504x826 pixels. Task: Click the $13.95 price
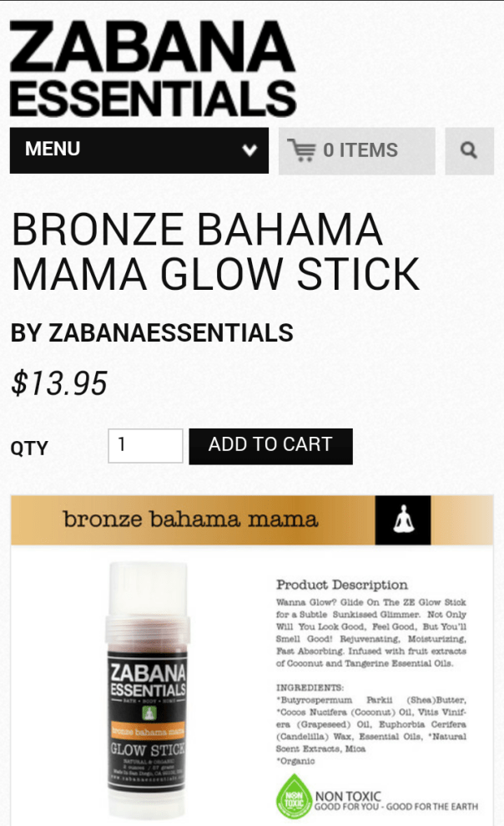pyautogui.click(x=59, y=384)
